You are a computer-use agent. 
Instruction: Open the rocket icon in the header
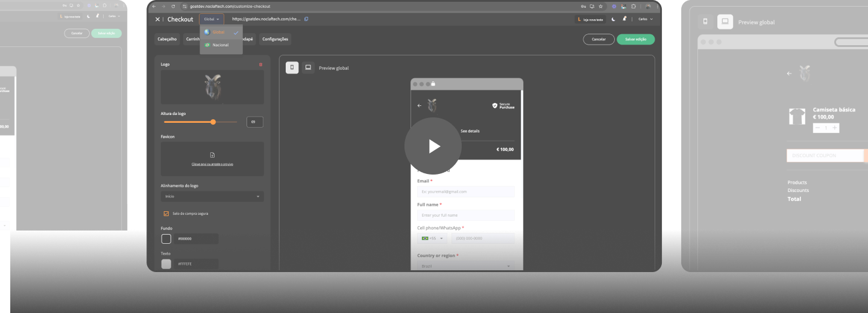click(x=624, y=19)
